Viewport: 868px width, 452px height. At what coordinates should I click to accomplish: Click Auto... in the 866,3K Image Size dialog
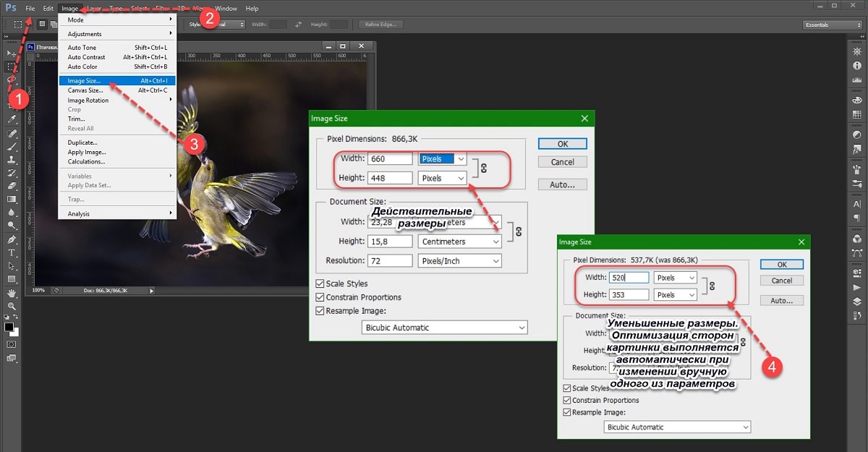coord(563,184)
